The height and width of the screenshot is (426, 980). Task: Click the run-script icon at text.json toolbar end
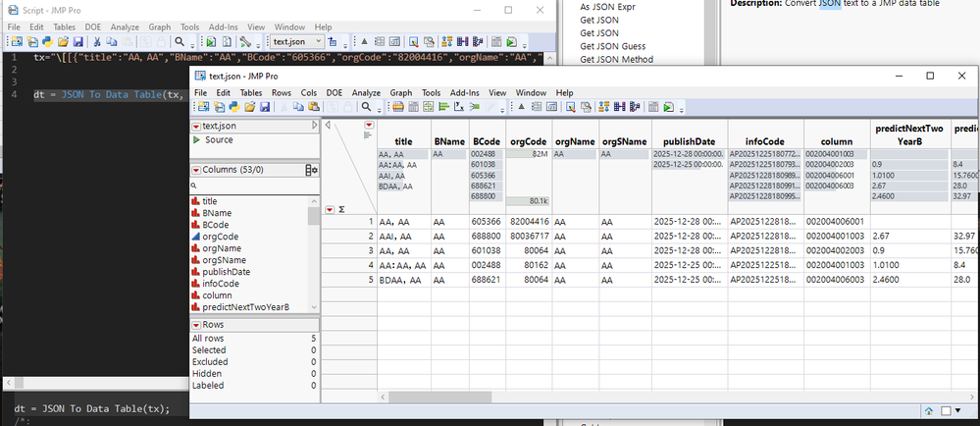667,107
